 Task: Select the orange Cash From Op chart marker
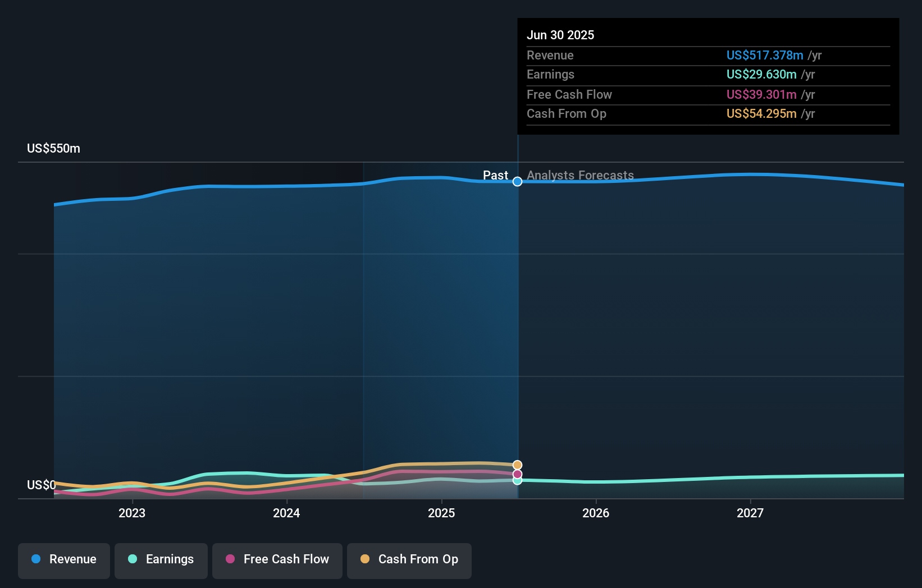[517, 464]
